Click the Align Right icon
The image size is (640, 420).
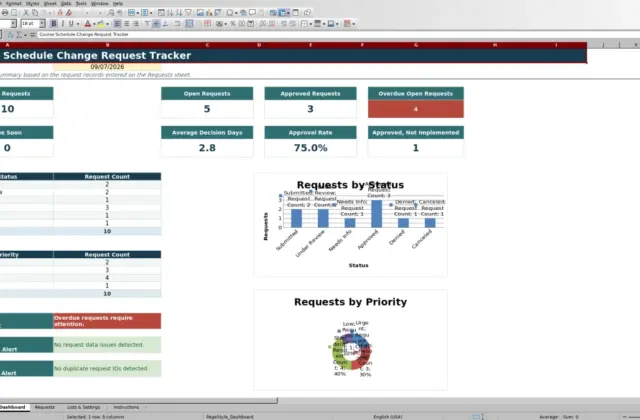click(136, 24)
